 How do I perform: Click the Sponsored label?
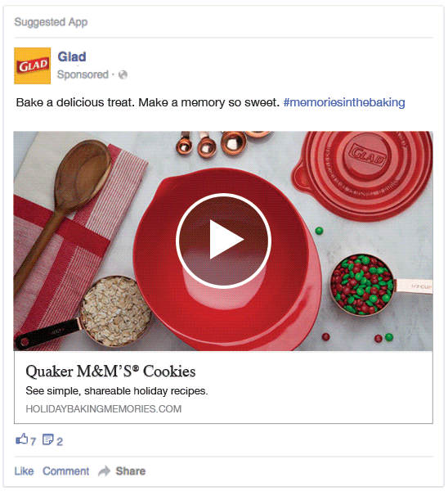(x=83, y=74)
